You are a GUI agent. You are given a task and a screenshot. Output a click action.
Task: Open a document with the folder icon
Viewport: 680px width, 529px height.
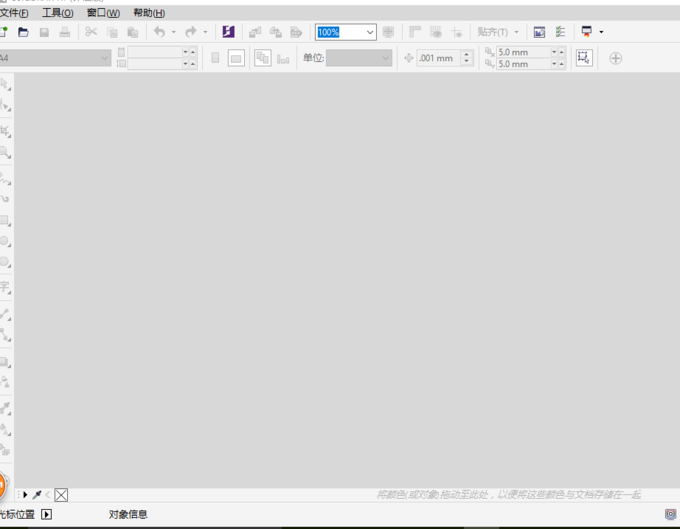(23, 32)
